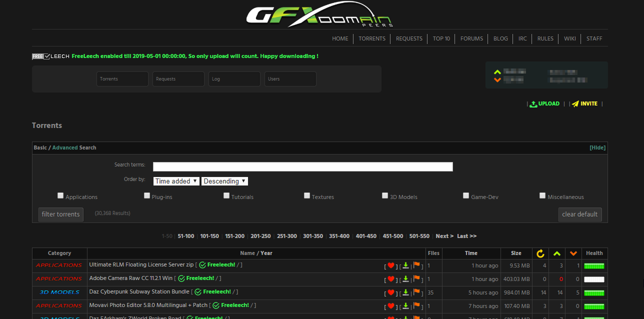Viewport: 644px width, 319px height.
Task: Click the upload icon next to UPLOAD
Action: click(533, 103)
